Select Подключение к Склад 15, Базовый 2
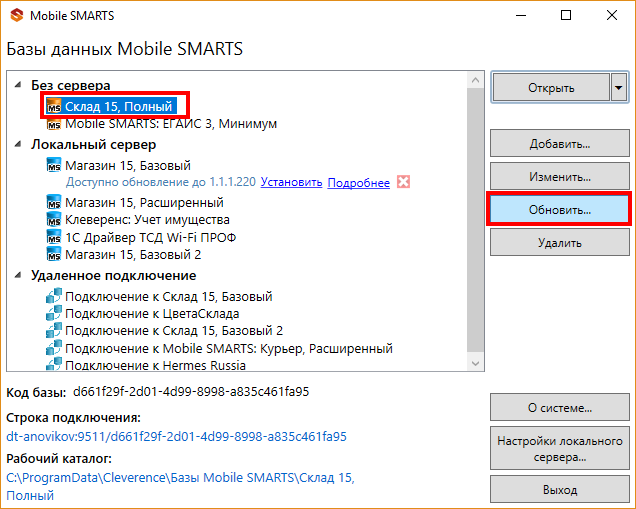This screenshot has height=509, width=636. [x=174, y=331]
